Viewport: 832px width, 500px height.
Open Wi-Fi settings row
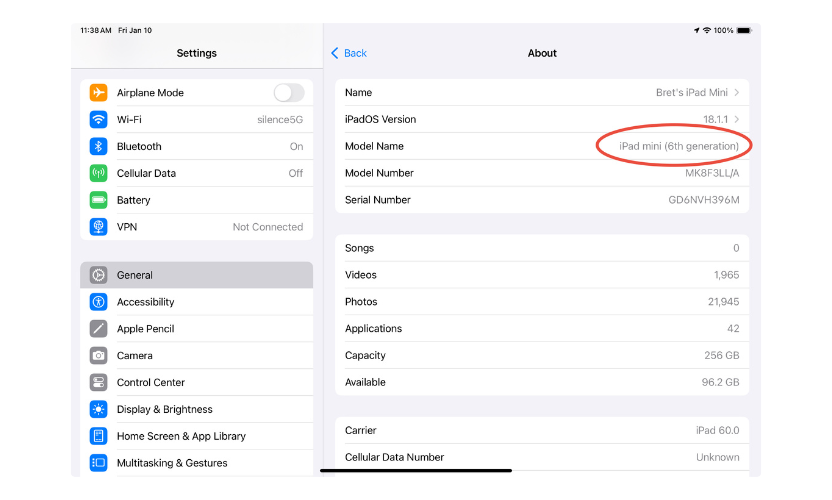pos(196,119)
